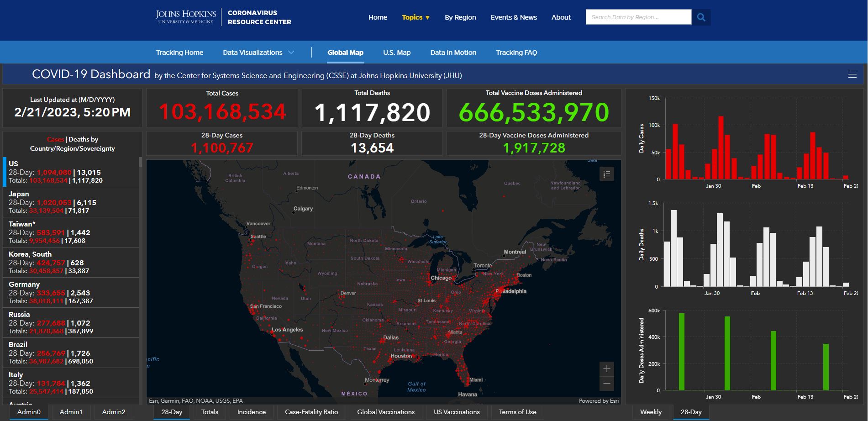The image size is (868, 421).
Task: Select the charts 28-Day tab
Action: 691,412
